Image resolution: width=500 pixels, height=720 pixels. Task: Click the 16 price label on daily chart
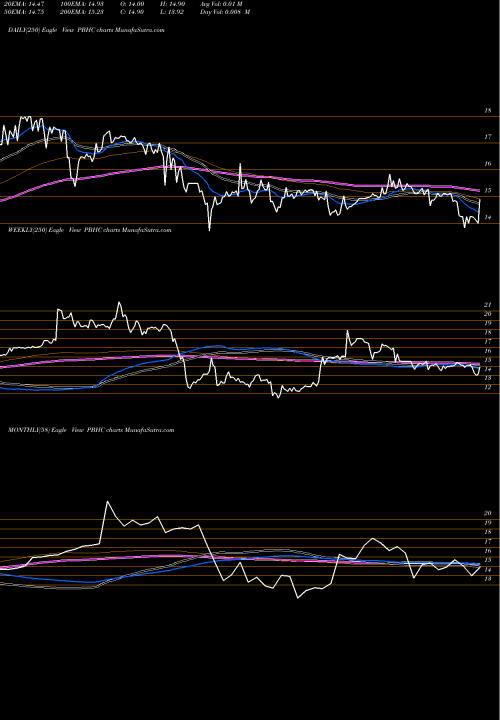(x=488, y=163)
